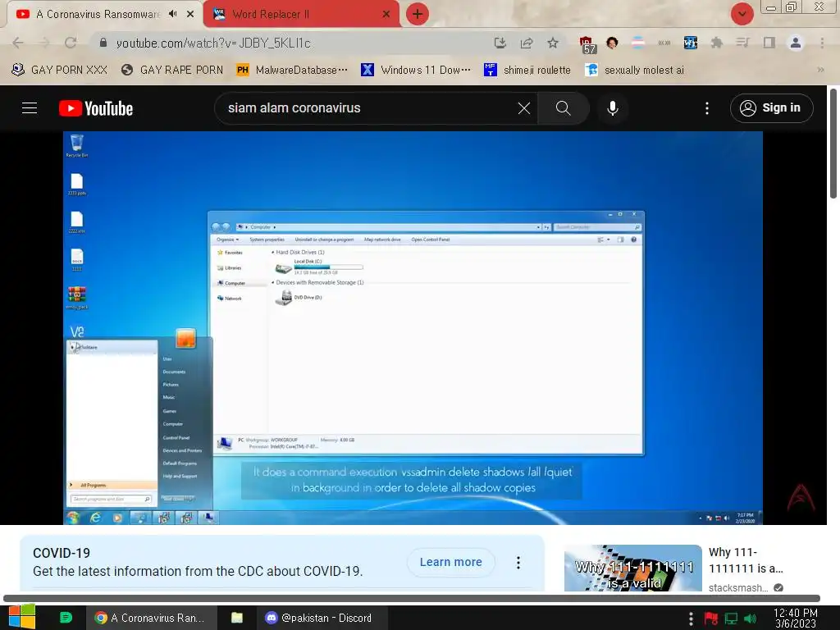Click the browser forward arrow
The width and height of the screenshot is (840, 630).
coord(44,43)
